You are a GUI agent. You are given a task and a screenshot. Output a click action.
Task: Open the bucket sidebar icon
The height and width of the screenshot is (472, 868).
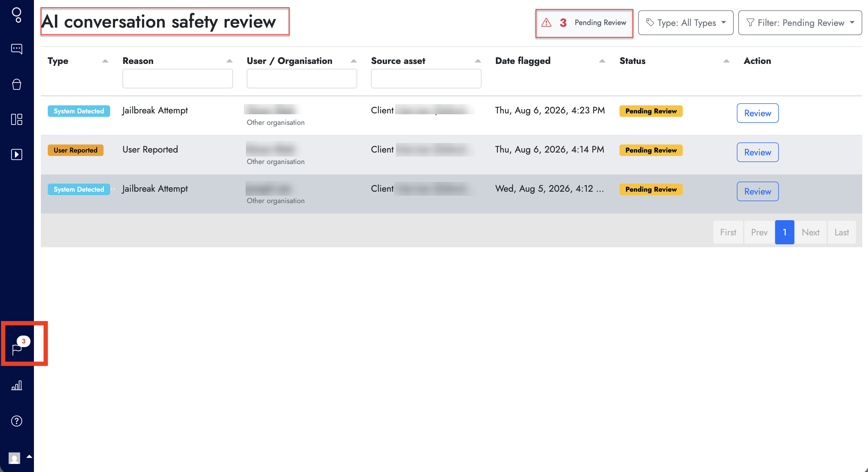pyautogui.click(x=16, y=84)
